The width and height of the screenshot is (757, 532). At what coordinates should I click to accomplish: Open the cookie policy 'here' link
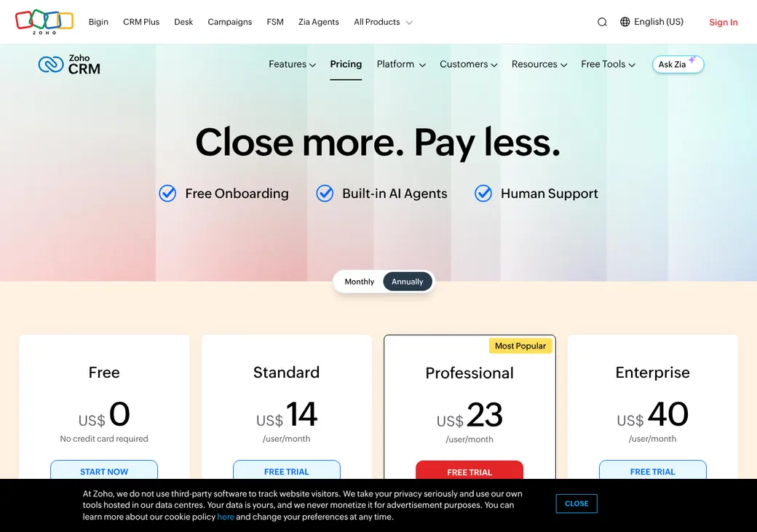226,517
